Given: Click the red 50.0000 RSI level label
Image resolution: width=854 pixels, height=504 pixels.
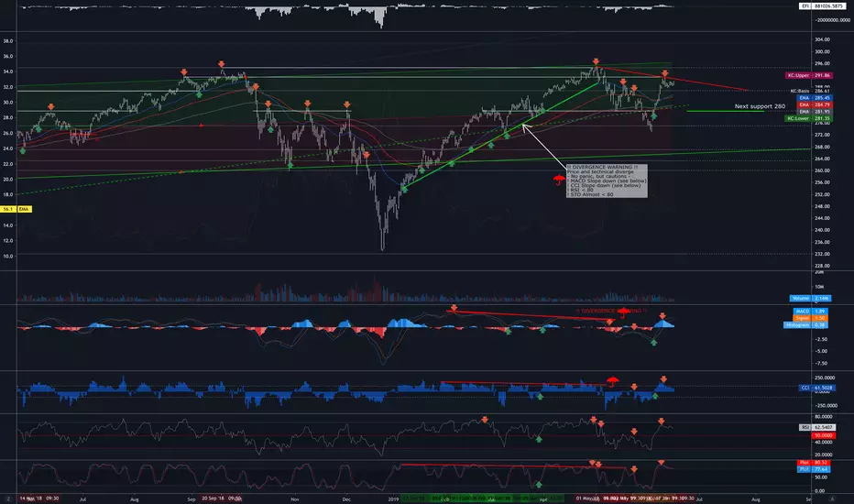Looking at the screenshot, I should [x=823, y=435].
